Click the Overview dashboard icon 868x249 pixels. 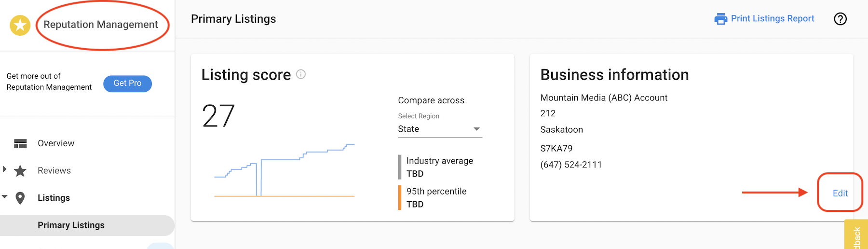click(x=20, y=143)
